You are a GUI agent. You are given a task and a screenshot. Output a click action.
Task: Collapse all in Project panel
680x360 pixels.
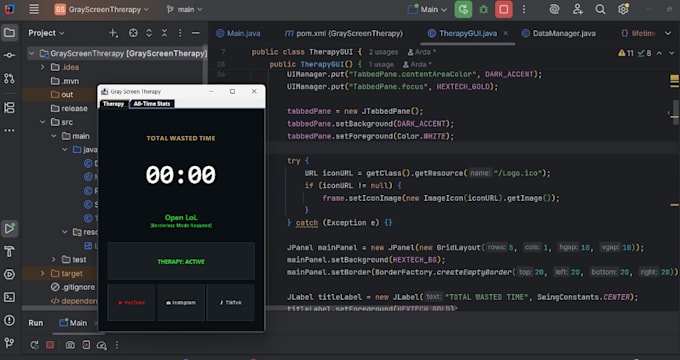(164, 33)
